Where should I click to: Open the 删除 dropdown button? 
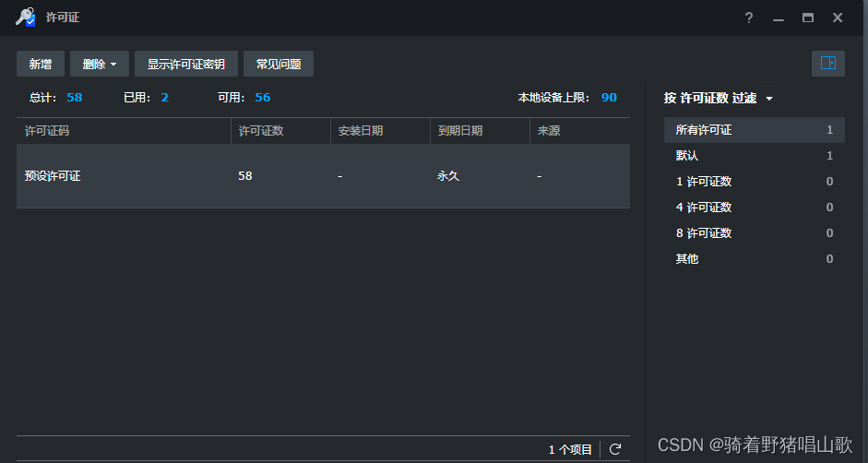(100, 64)
